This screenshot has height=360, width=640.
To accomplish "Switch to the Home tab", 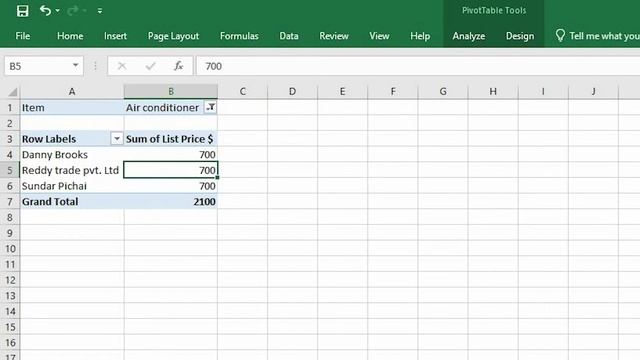I will click(70, 36).
